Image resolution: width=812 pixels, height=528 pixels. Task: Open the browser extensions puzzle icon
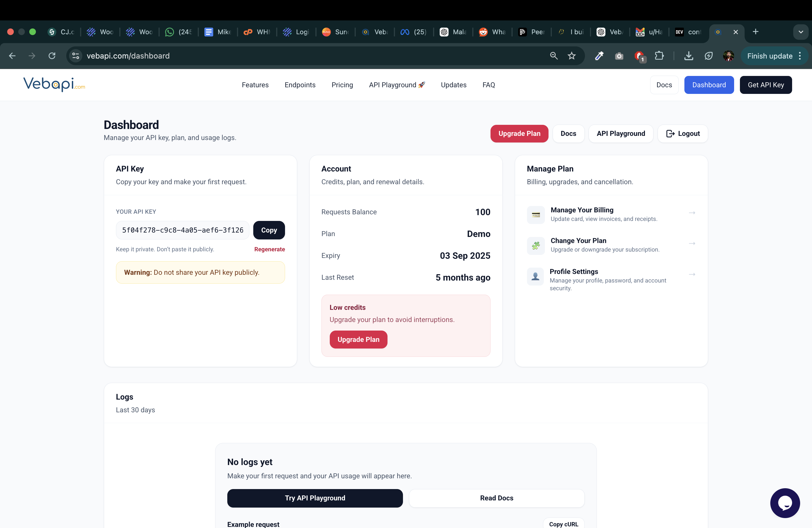[659, 56]
